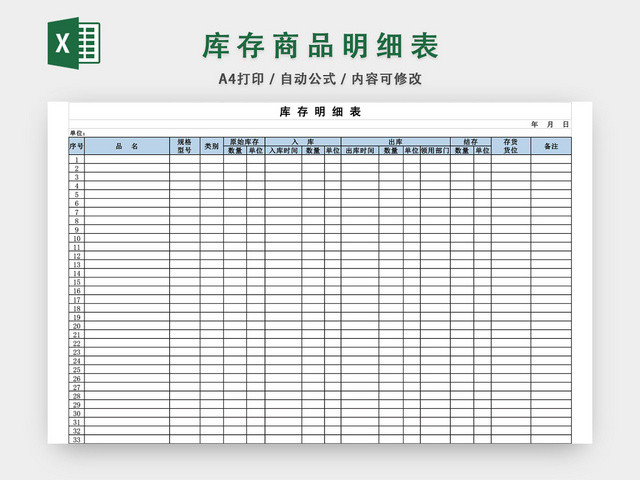Click the empty 规格型号 cell in row 33
The image size is (640, 480).
[x=184, y=440]
